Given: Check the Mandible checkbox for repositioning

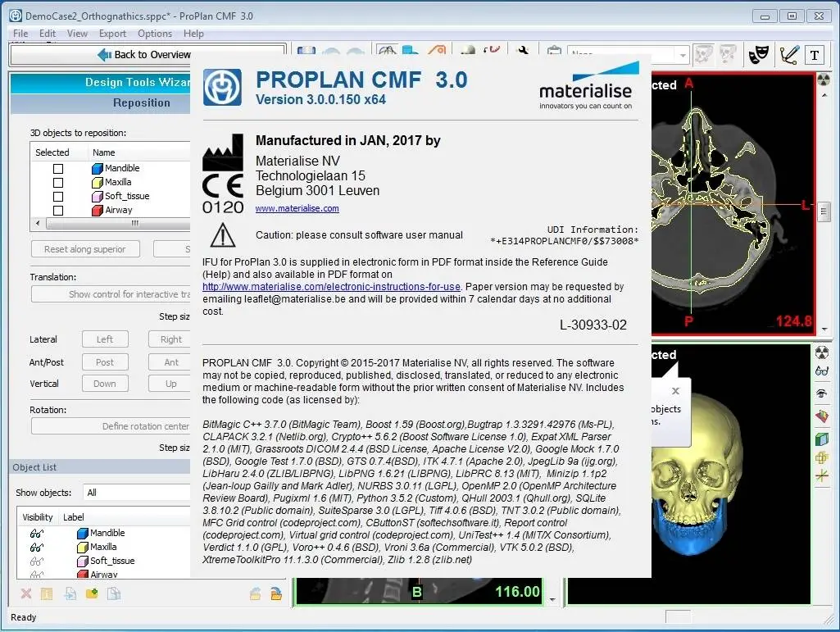Looking at the screenshot, I should [x=57, y=167].
